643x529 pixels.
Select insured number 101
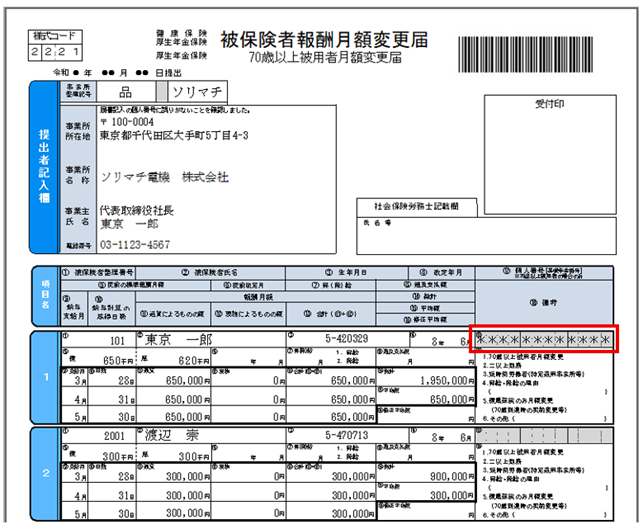coord(117,340)
